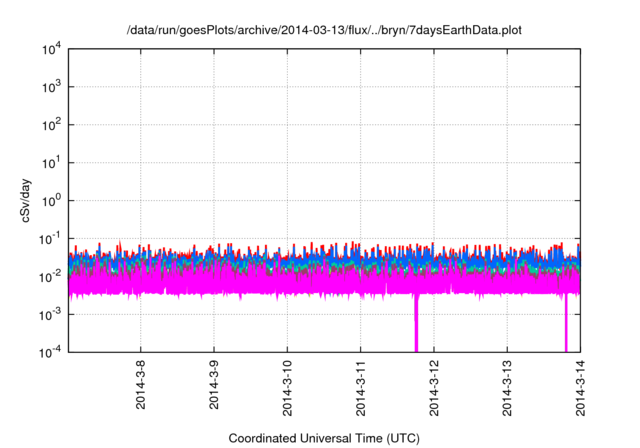Screen dimensions: 640x448
Task: Click the 10^0 y-axis tick label
Action: click(51, 201)
